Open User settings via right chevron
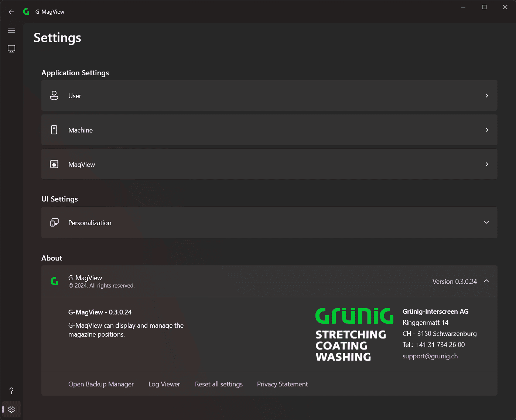This screenshot has width=516, height=420. (x=487, y=96)
